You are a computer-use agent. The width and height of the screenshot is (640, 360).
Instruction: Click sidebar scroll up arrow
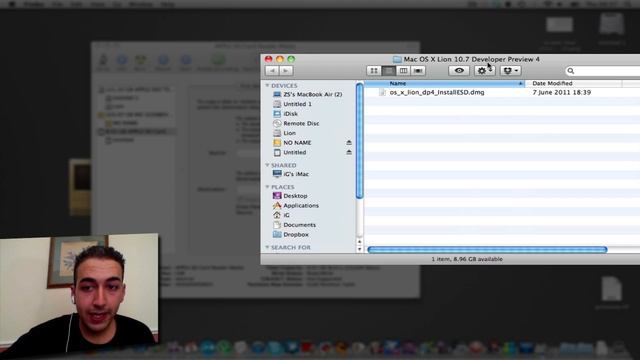pyautogui.click(x=360, y=242)
